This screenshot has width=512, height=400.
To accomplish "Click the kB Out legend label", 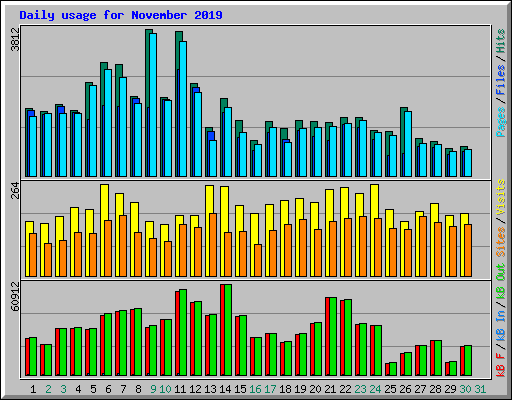I will point(500,281).
